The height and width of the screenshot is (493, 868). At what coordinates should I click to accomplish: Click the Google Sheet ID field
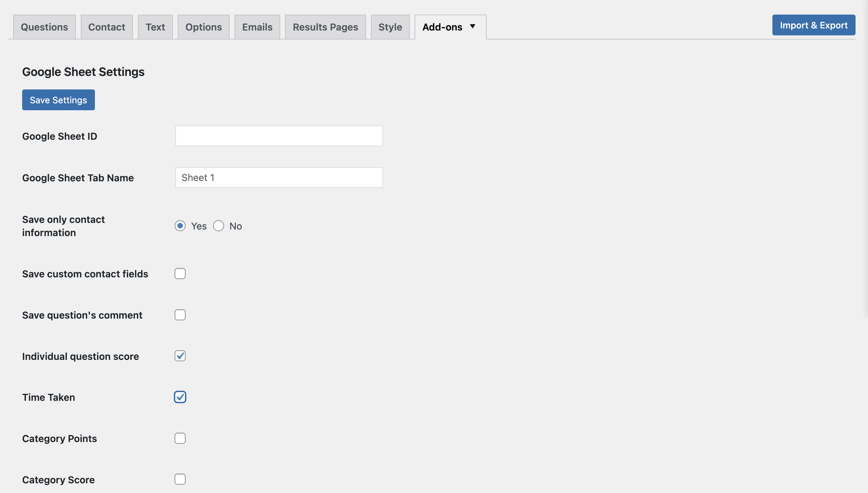[279, 136]
